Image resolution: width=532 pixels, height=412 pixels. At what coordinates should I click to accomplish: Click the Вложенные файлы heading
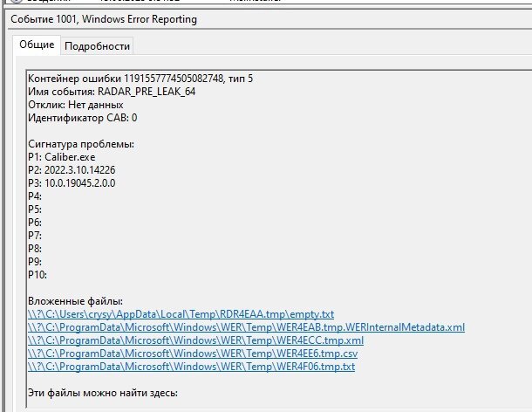click(x=75, y=301)
